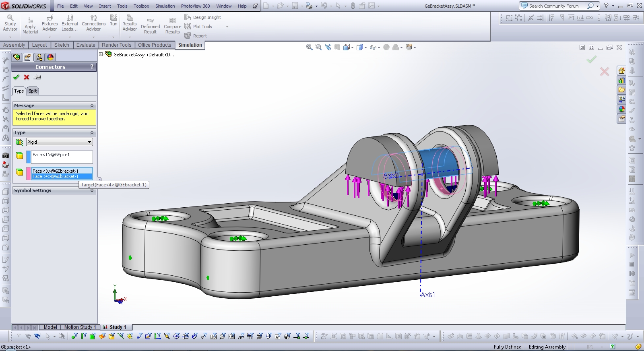Image resolution: width=644 pixels, height=351 pixels.
Task: Open the Assembly ribbon tab
Action: click(x=14, y=45)
